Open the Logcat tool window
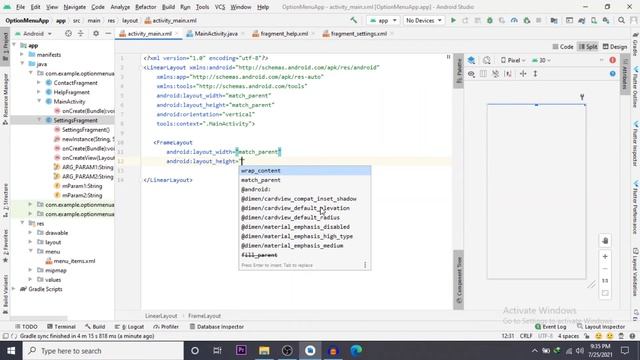640x360 pixels. click(129, 327)
